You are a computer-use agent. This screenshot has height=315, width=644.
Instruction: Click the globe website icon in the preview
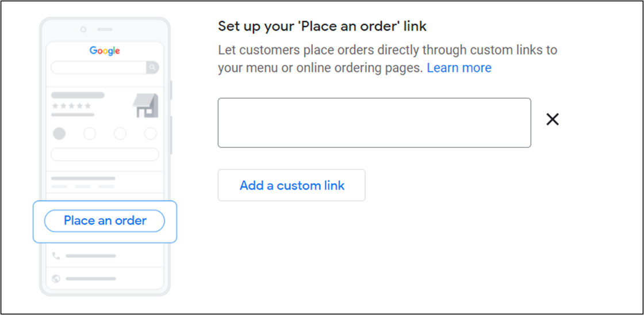56,279
